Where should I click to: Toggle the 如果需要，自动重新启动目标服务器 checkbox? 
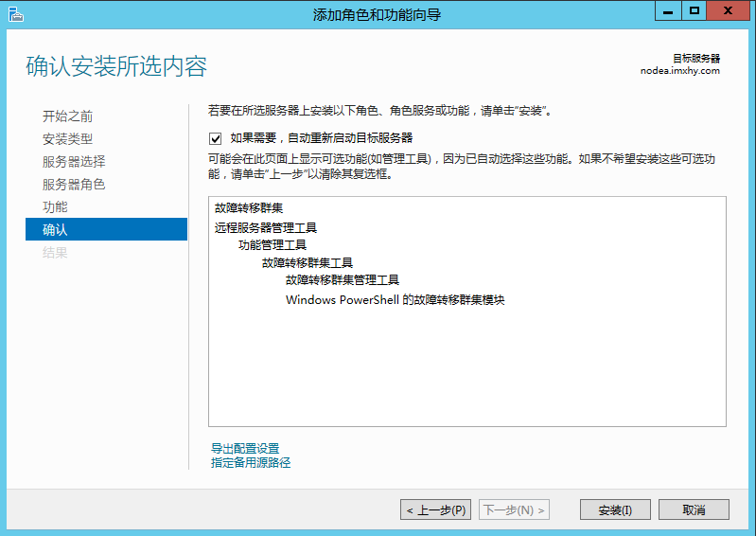(x=215, y=139)
